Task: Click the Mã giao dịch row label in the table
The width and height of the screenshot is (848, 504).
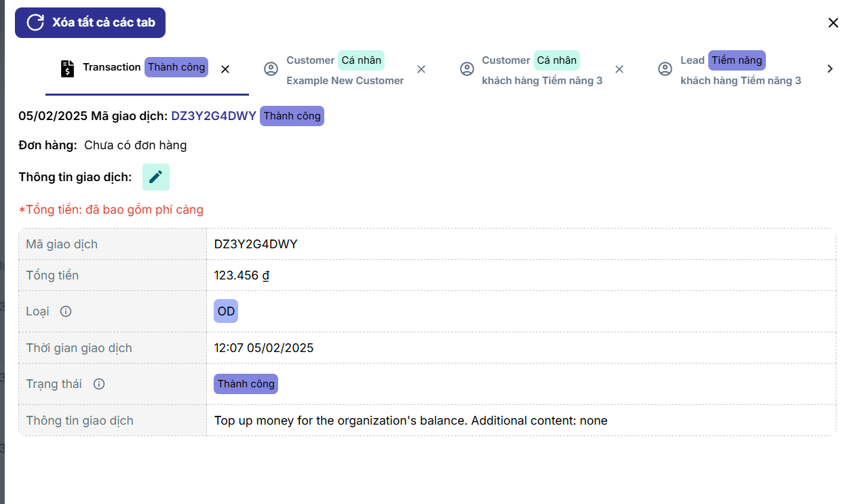Action: [62, 244]
